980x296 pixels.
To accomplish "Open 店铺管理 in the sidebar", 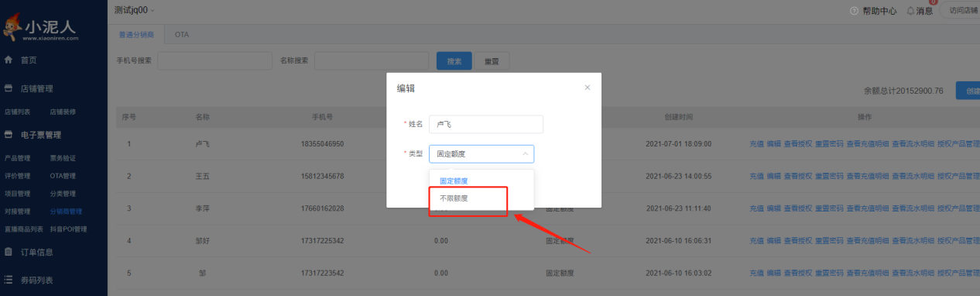I will pos(37,88).
